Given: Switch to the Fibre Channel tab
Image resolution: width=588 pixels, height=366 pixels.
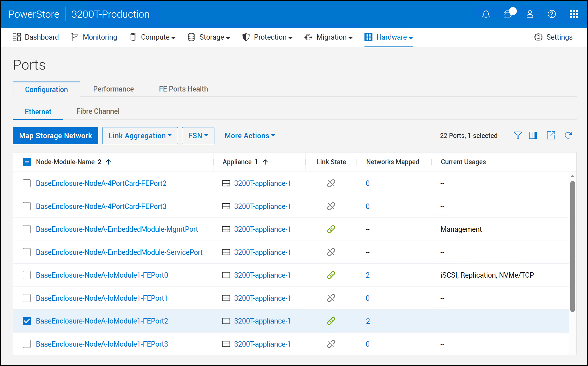Looking at the screenshot, I should click(x=98, y=111).
